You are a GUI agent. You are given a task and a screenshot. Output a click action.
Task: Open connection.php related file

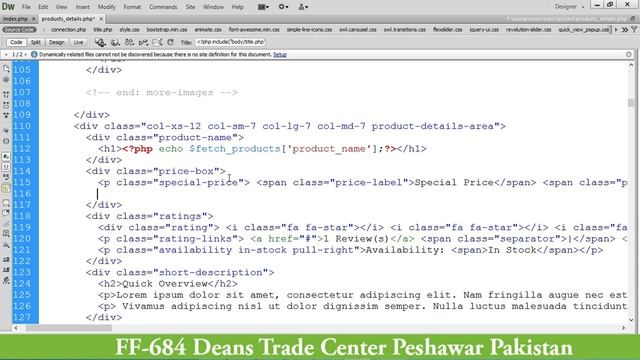(x=68, y=29)
